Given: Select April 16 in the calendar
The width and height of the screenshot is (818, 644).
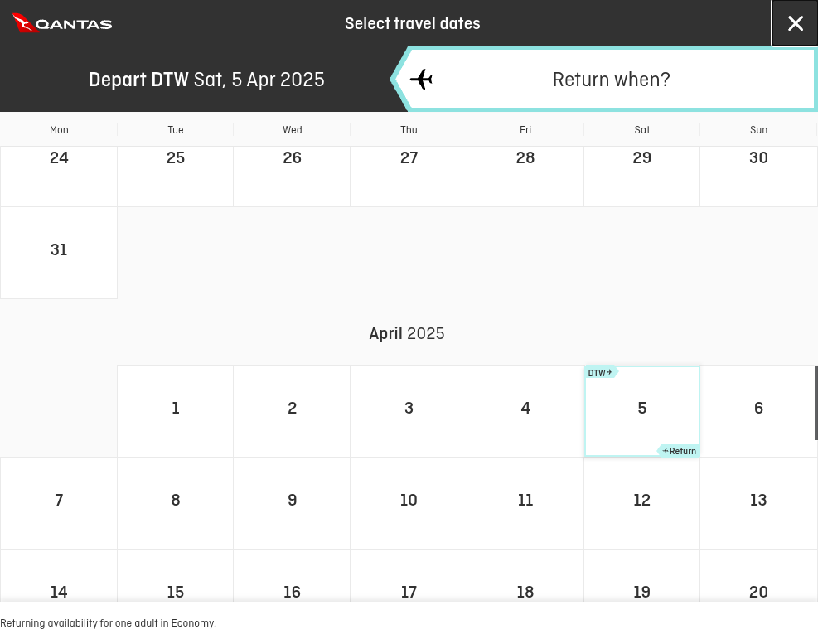Looking at the screenshot, I should pos(292,576).
